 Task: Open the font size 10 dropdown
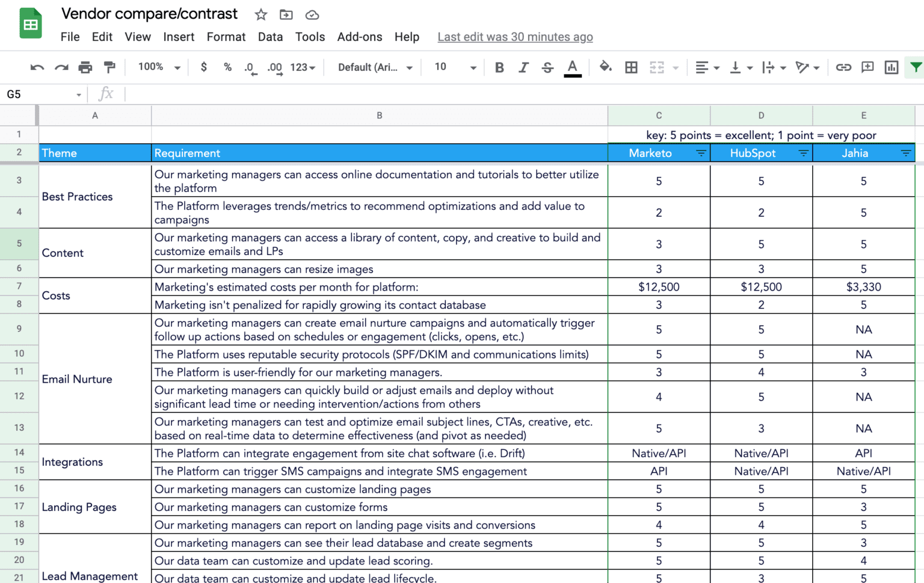point(455,67)
